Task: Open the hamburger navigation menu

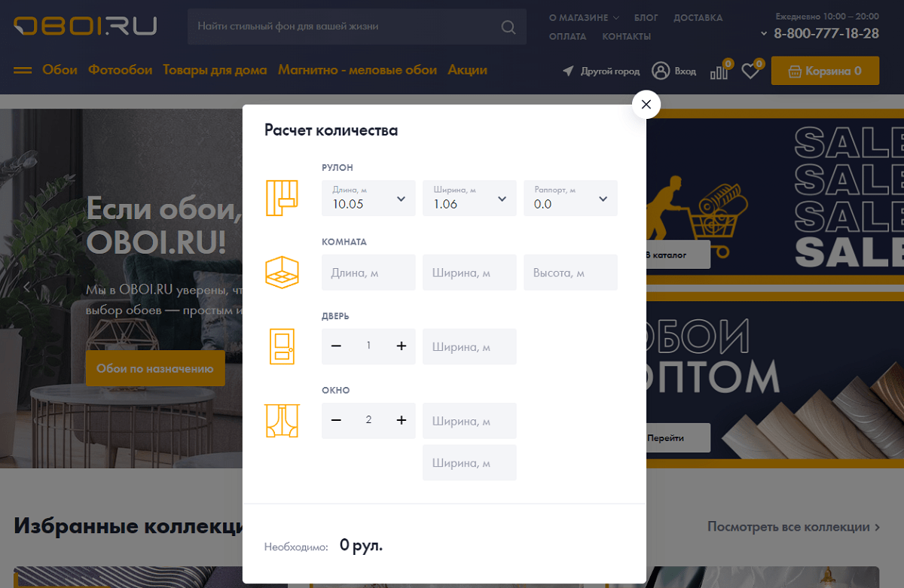Action: click(x=22, y=70)
